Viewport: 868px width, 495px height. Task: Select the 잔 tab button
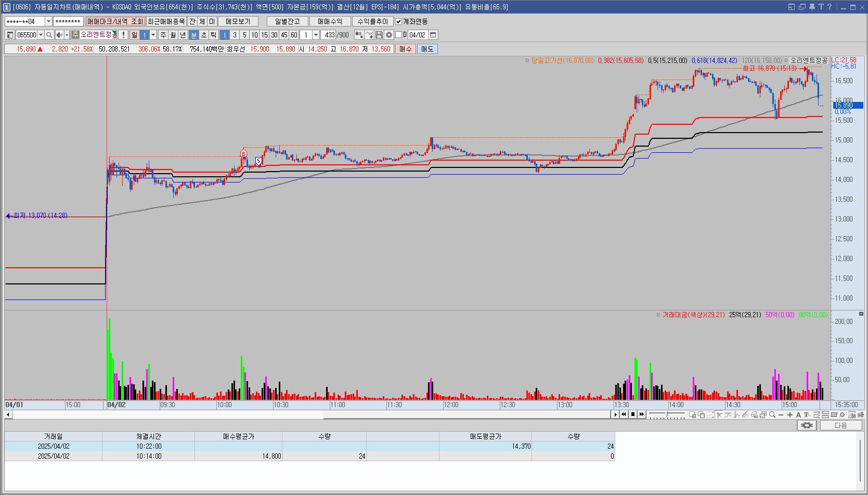(x=192, y=21)
